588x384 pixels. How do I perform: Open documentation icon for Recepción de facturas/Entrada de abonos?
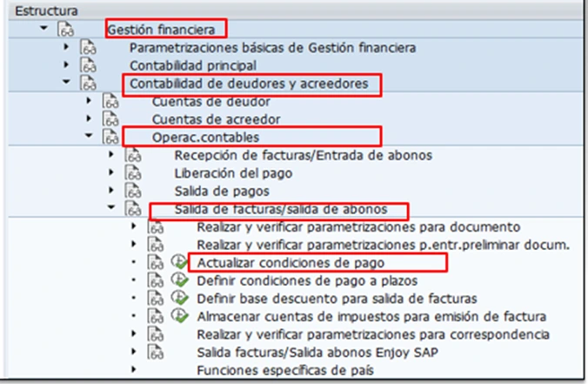coord(133,155)
